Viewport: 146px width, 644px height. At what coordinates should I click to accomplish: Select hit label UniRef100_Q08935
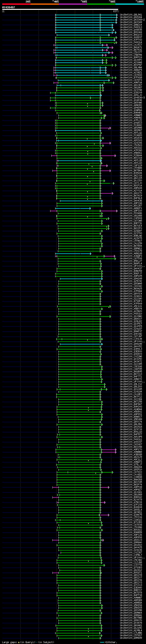[131, 30]
